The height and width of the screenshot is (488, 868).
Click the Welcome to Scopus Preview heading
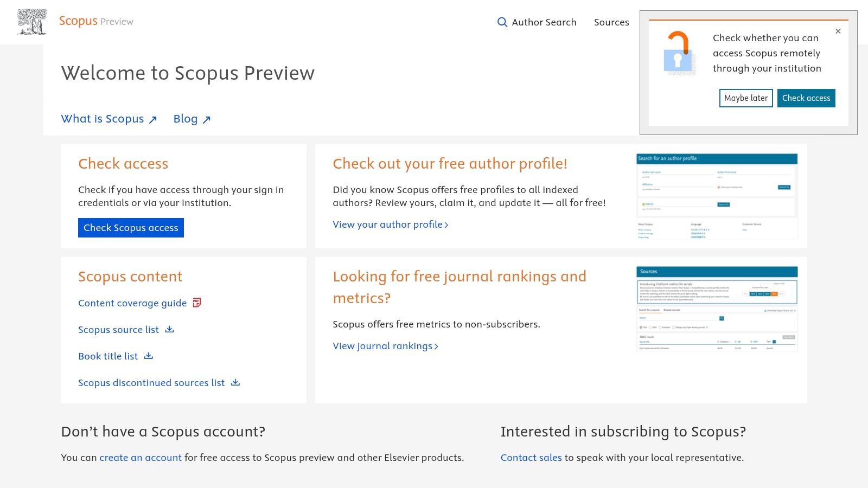tap(188, 73)
